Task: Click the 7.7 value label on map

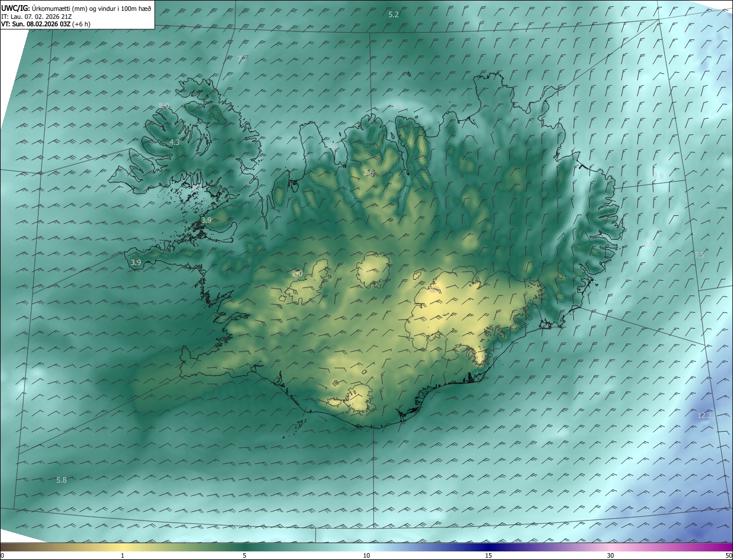Action: (242, 59)
